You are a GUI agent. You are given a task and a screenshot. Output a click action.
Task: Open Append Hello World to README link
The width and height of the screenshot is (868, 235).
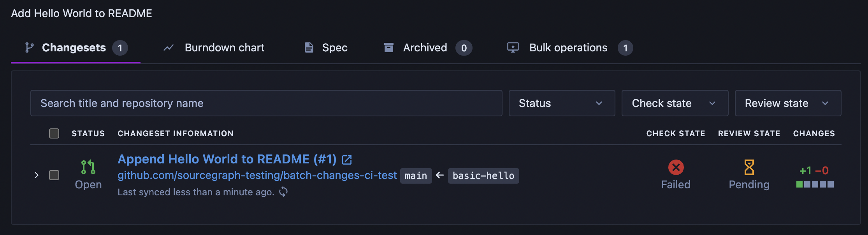pos(227,159)
